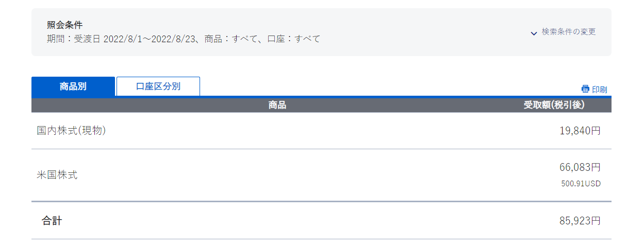
Task: Select the 米国株式 row label
Action: click(x=57, y=175)
